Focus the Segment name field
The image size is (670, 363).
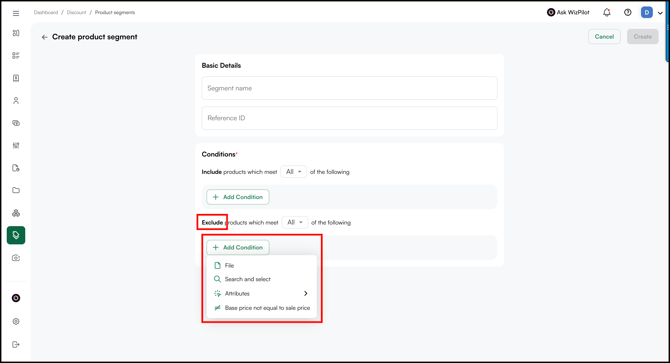[350, 88]
